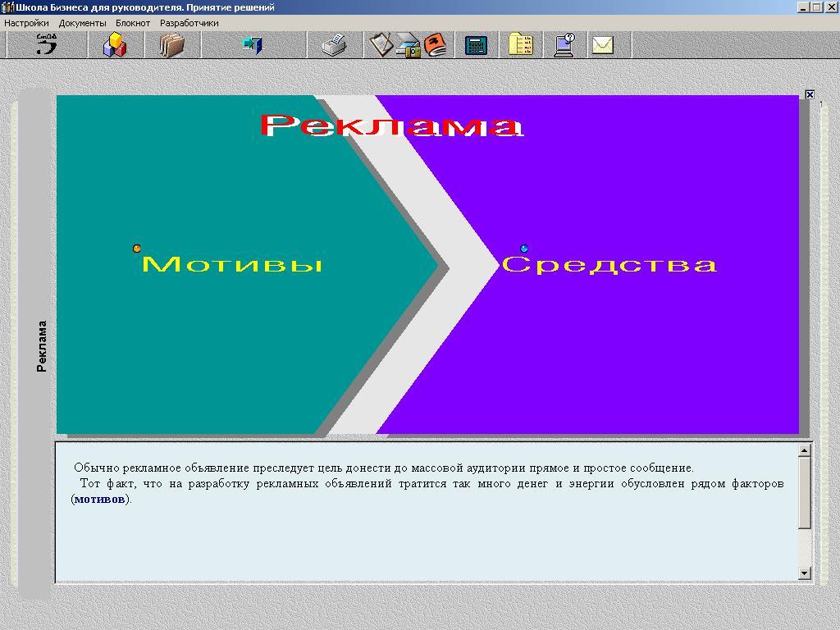Screen dimensions: 840x630
Task: Click the exit door toolbar icon
Action: tap(252, 44)
